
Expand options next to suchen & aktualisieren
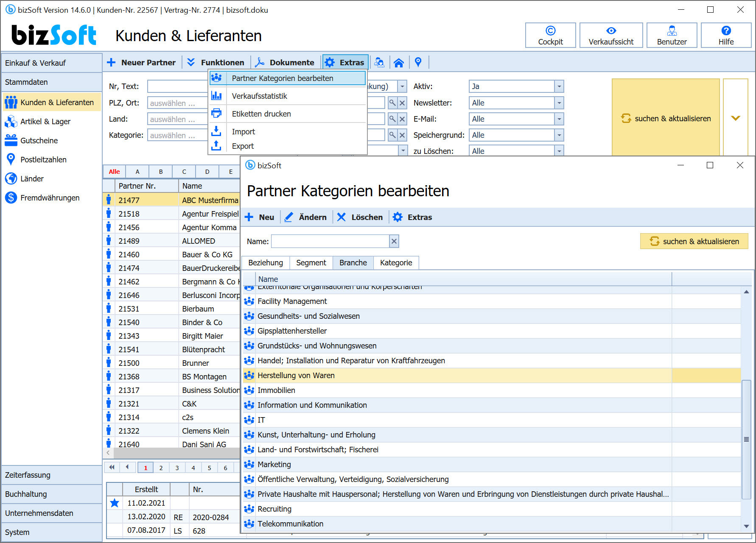[x=735, y=118]
